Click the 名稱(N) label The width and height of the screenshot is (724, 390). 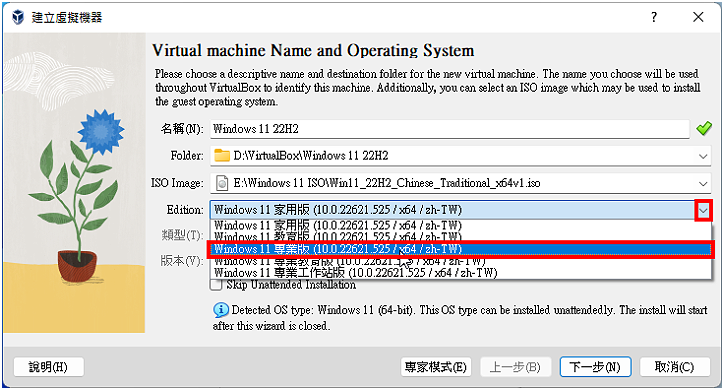point(182,129)
